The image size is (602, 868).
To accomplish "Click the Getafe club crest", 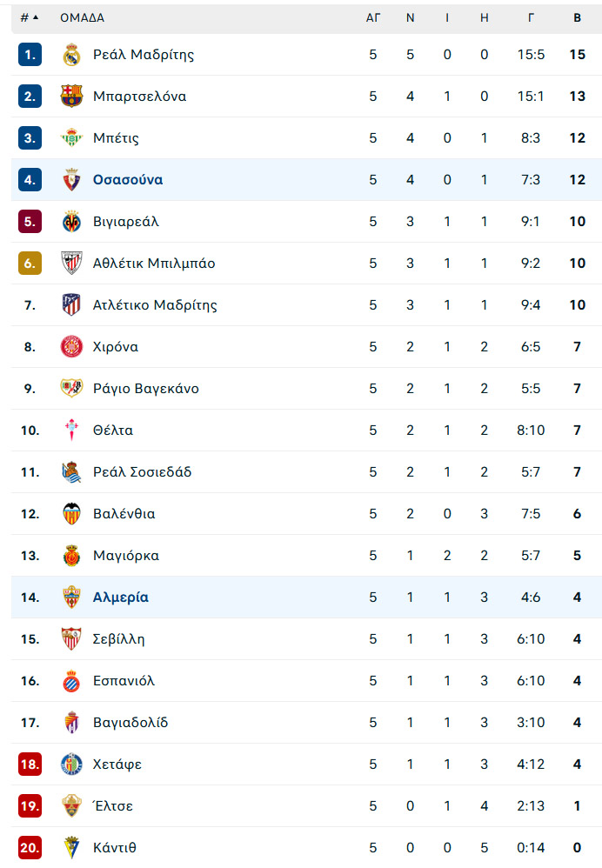I will click(71, 765).
